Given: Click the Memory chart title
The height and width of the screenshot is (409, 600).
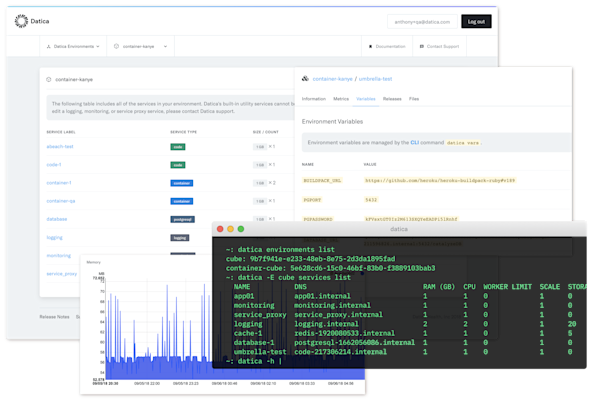Looking at the screenshot, I should coord(93,262).
